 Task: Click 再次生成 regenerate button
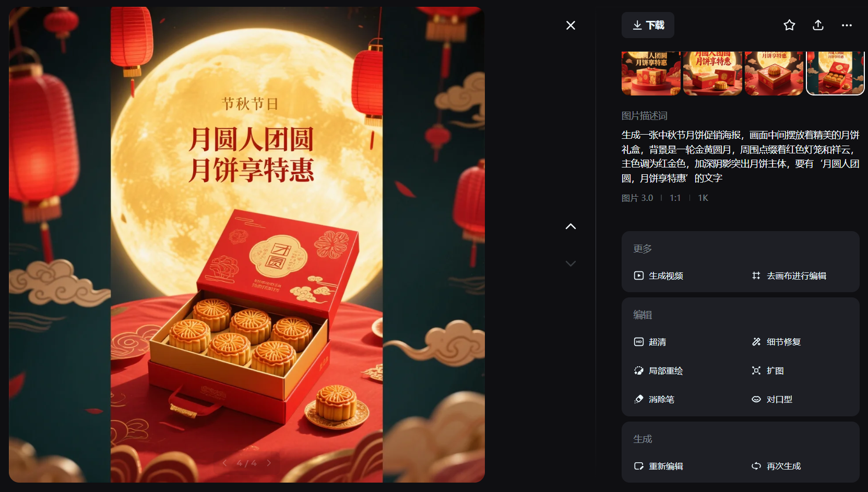click(776, 466)
